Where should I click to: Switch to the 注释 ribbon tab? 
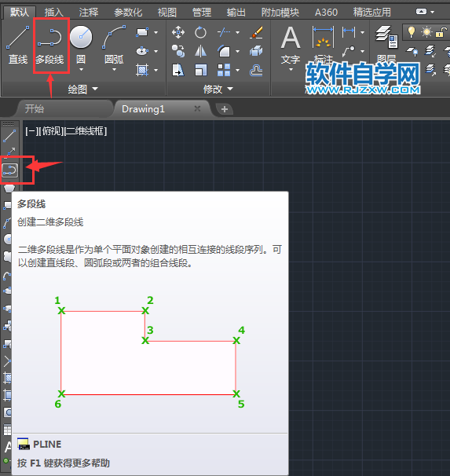pyautogui.click(x=89, y=12)
